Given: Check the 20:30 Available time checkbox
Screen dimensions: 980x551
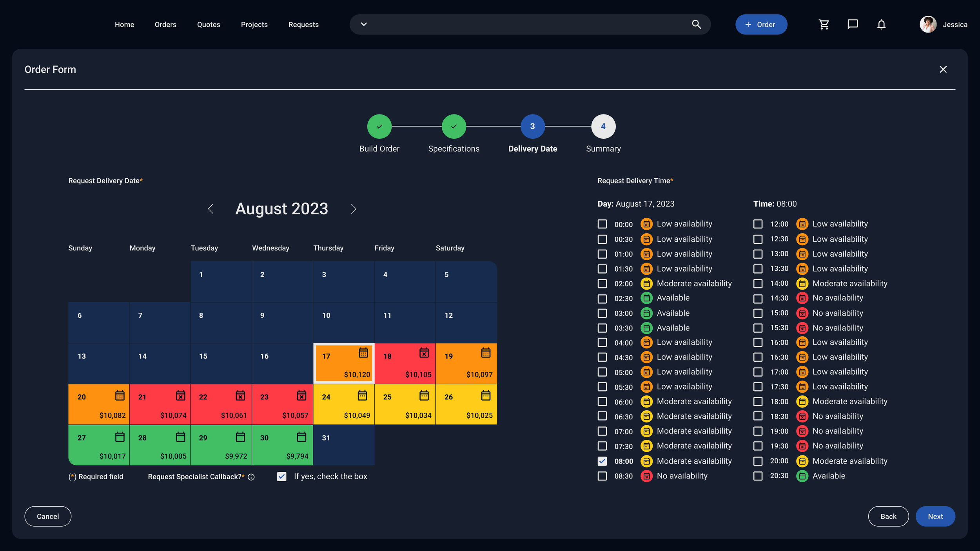Looking at the screenshot, I should 758,476.
